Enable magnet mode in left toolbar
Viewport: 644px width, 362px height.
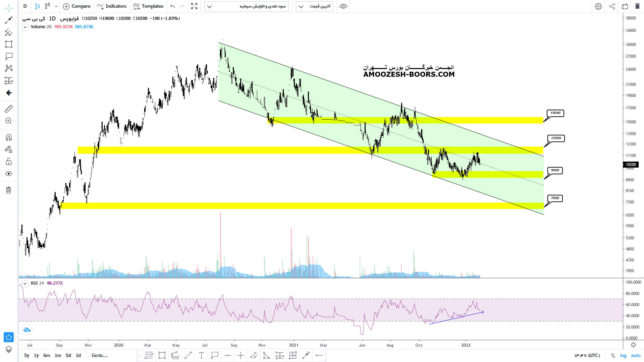(x=9, y=137)
